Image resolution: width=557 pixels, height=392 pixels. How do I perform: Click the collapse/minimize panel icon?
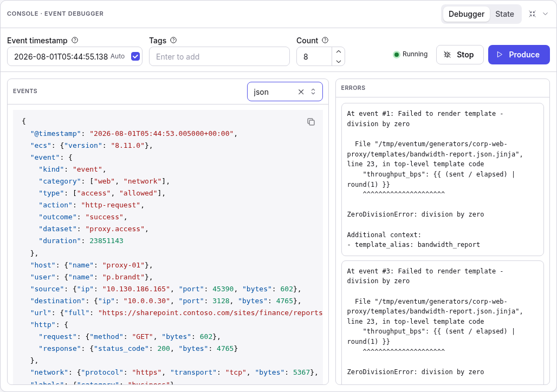pyautogui.click(x=532, y=14)
